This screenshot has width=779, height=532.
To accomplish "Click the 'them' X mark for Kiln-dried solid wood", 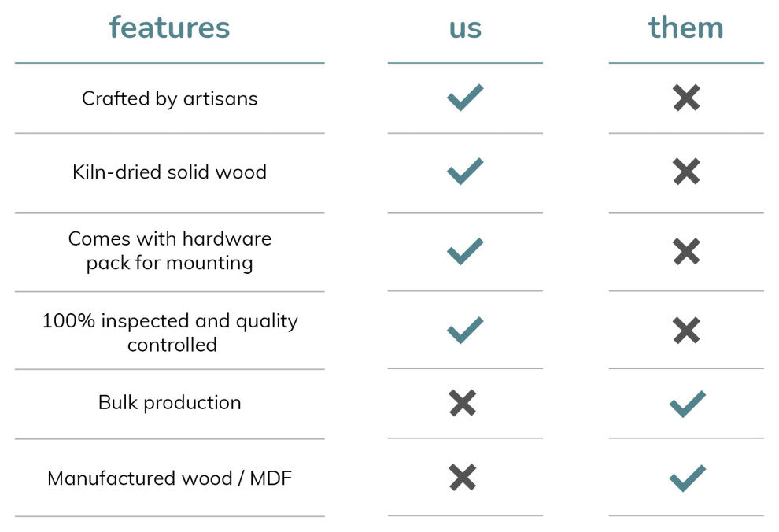I will (x=687, y=172).
